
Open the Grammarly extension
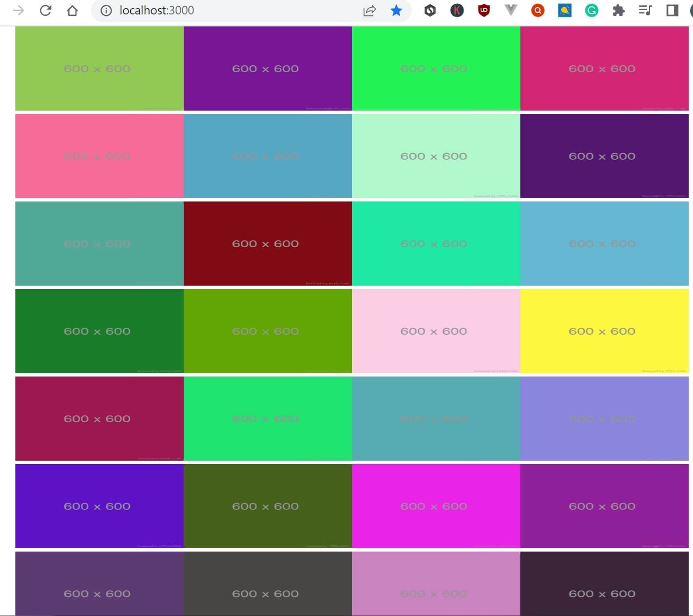(592, 10)
